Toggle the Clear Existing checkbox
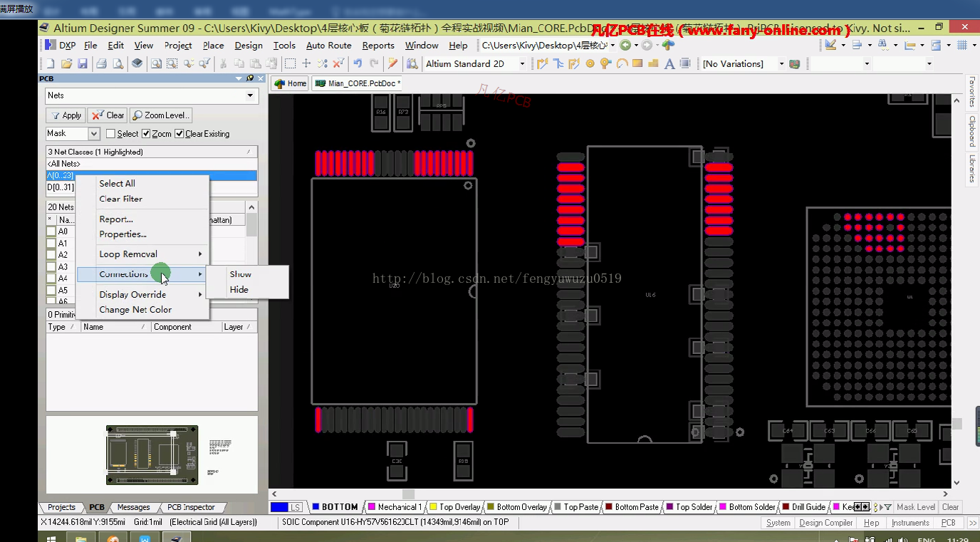This screenshot has height=542, width=980. (179, 133)
